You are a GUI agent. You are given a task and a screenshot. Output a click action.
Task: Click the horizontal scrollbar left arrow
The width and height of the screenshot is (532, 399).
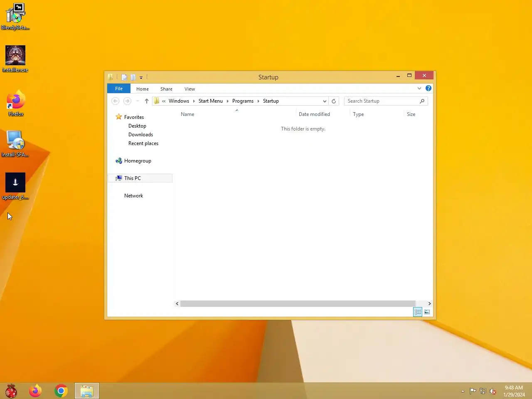point(177,303)
